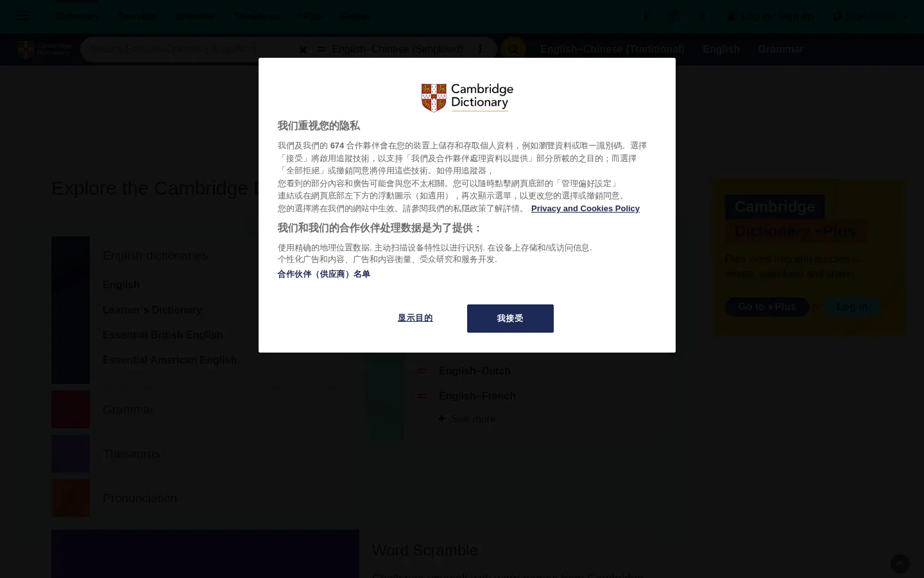This screenshot has height=578, width=924.
Task: Click Log in button in the +Plus panel
Action: 852,307
